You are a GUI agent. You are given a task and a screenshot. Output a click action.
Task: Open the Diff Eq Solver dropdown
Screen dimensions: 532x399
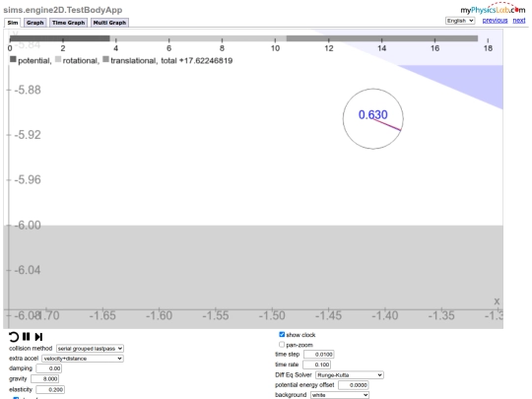pyautogui.click(x=350, y=375)
